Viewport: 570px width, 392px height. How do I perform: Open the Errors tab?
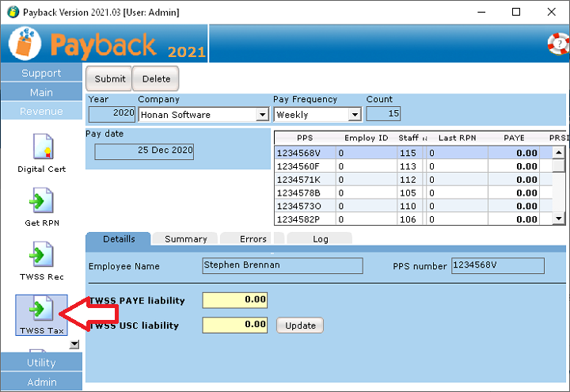pyautogui.click(x=253, y=238)
